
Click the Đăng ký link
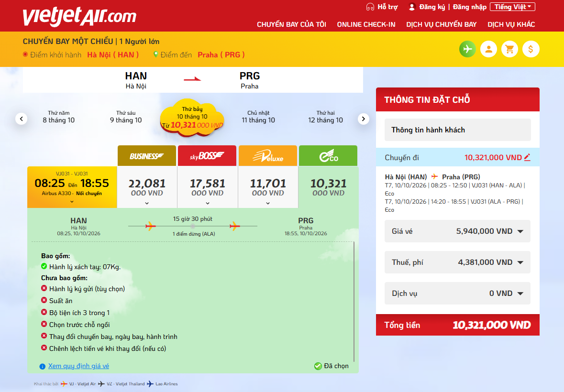pyautogui.click(x=432, y=7)
